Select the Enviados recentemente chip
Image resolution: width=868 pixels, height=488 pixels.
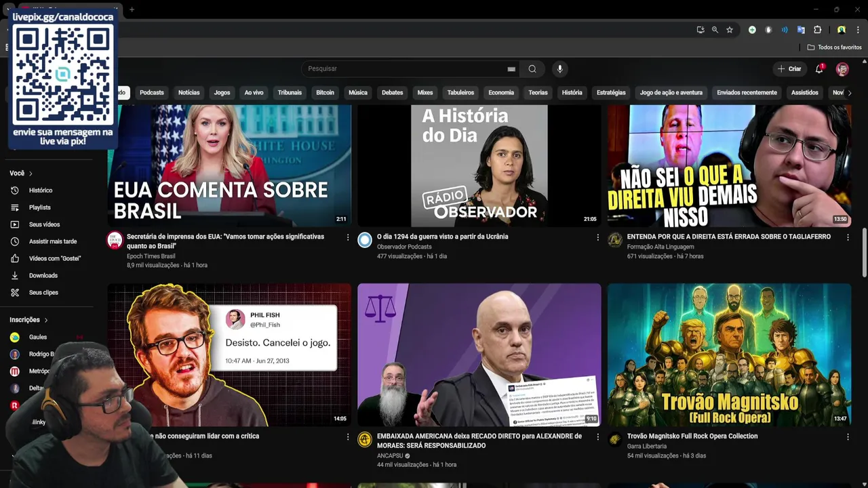(747, 93)
